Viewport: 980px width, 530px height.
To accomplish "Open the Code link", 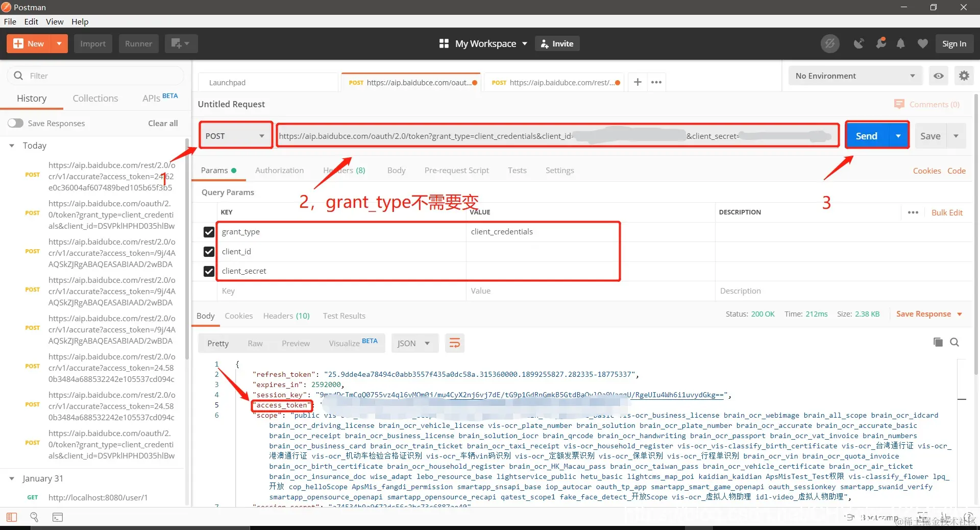I will (957, 171).
